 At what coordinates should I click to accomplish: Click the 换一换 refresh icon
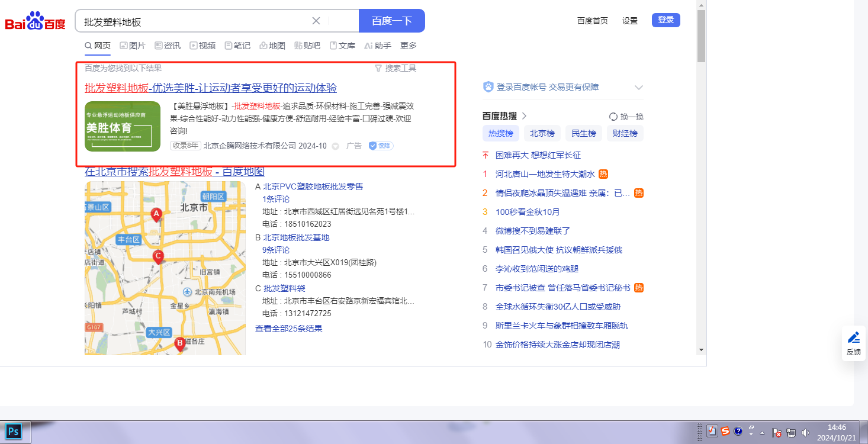coord(613,117)
